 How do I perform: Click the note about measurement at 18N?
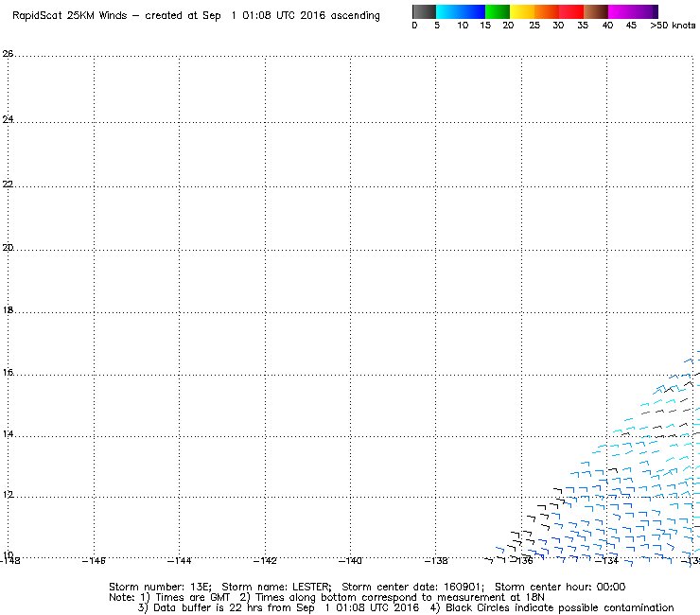(392, 598)
